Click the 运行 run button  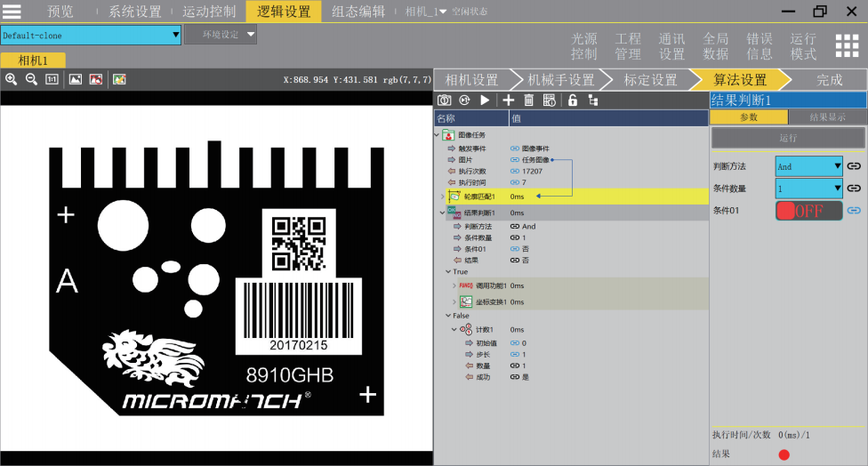[788, 138]
